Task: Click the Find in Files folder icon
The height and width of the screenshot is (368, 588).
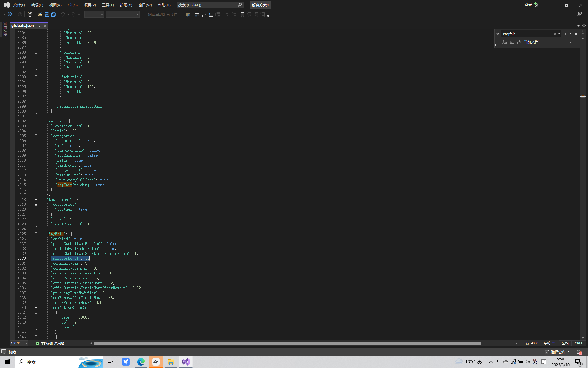Action: point(188,14)
